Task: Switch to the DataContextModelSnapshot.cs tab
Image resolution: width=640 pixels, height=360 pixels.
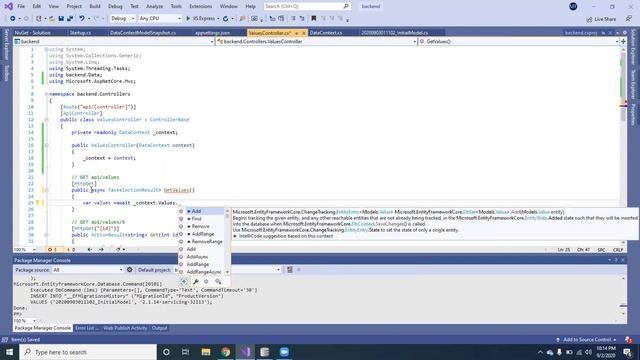Action: pos(143,33)
